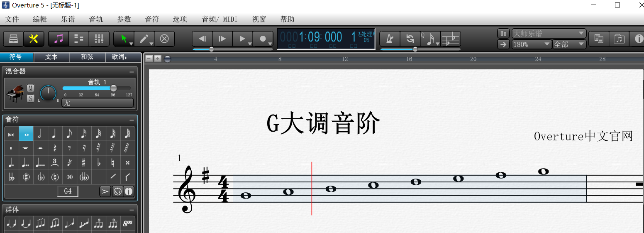644x233 pixels.
Task: Open 音符 menu
Action: [x=152, y=19]
